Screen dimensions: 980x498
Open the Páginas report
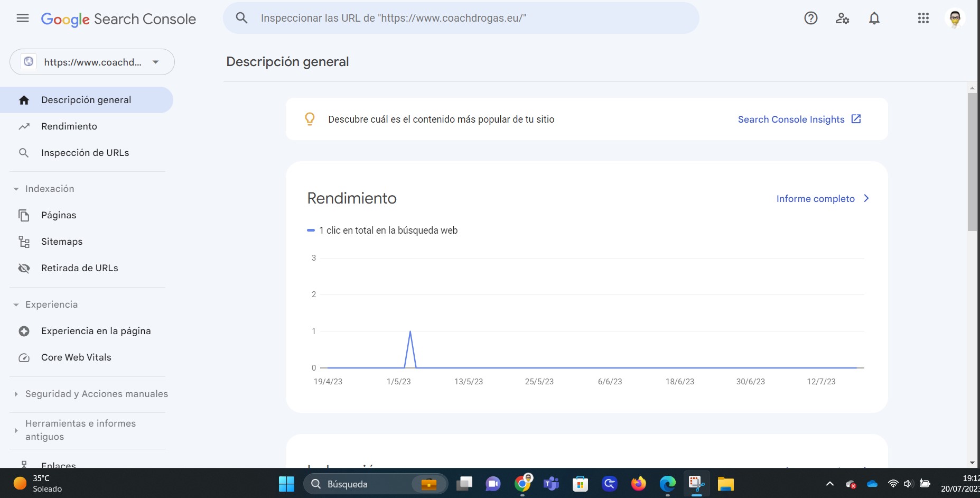(x=59, y=215)
